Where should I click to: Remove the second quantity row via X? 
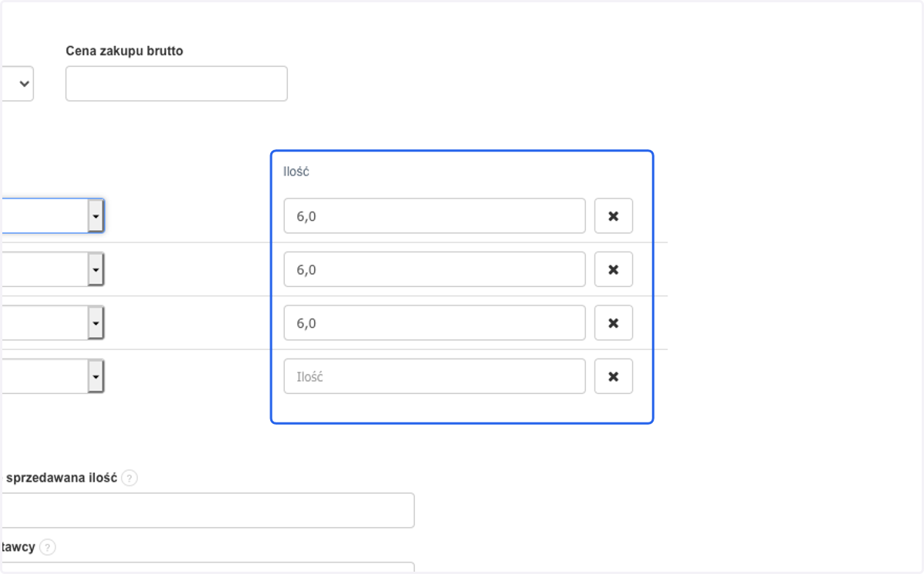pyautogui.click(x=614, y=269)
